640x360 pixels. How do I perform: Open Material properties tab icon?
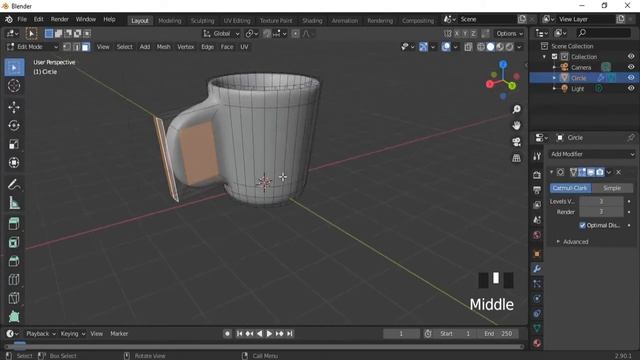tap(537, 343)
